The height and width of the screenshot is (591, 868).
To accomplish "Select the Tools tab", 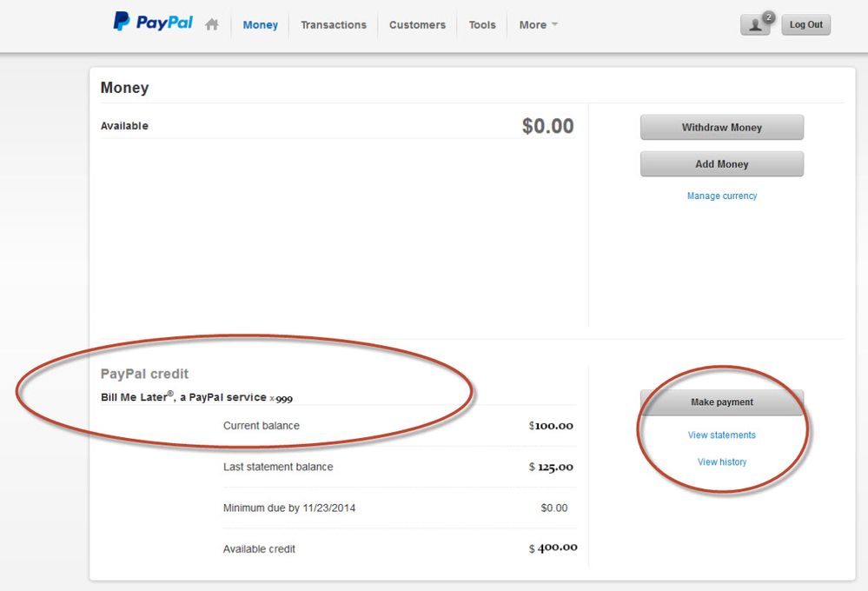I will coord(482,25).
